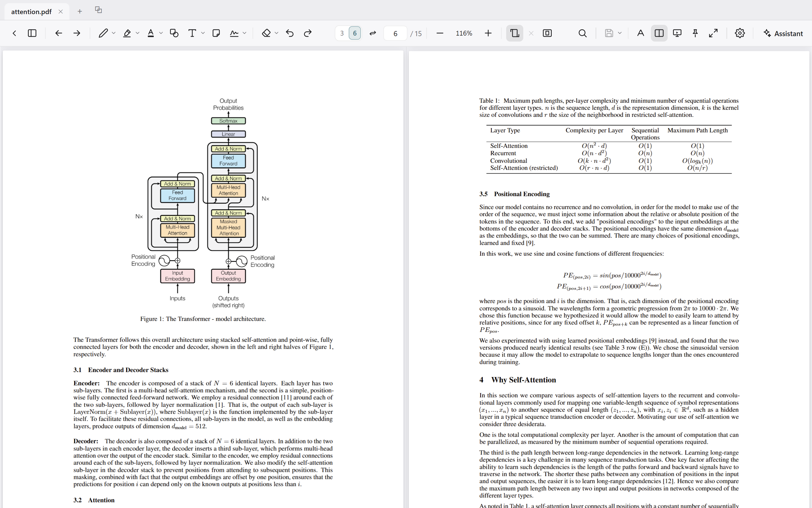Screen dimensions: 812x508
Task: Go to next page with right arrow
Action: tap(77, 33)
